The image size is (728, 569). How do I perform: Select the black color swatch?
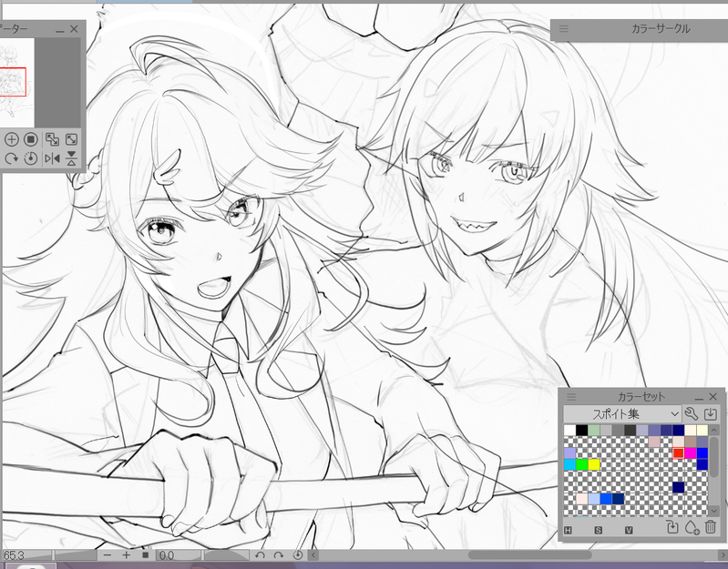(x=581, y=430)
